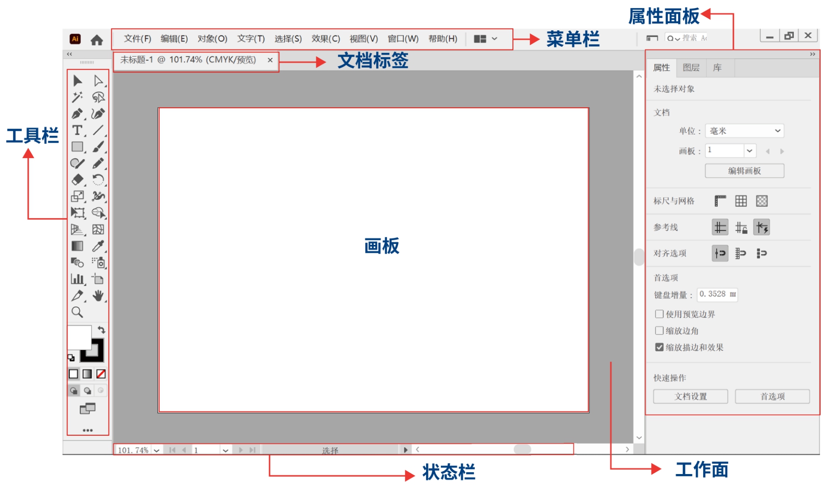
Task: Select the Column Graph tool
Action: (77, 279)
